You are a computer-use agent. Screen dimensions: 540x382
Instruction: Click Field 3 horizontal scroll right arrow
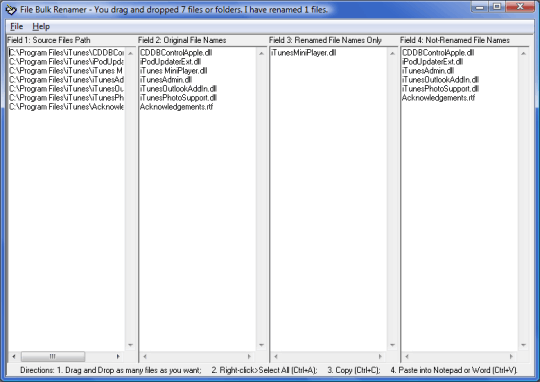click(380, 356)
